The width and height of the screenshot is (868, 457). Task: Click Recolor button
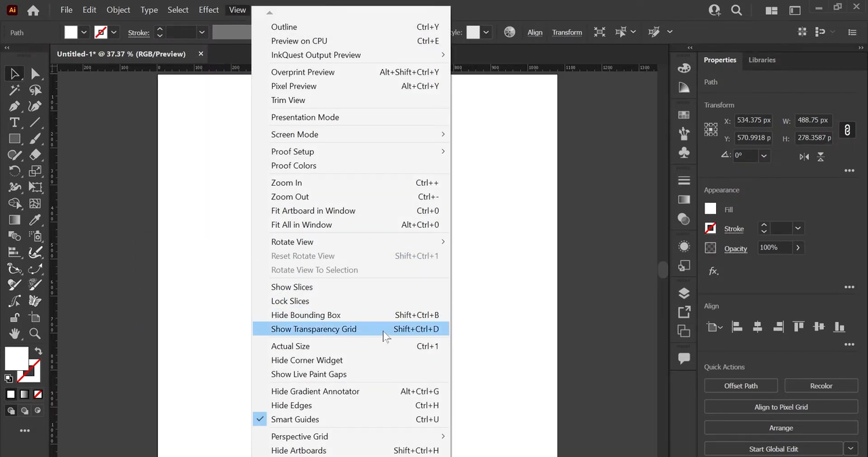821,386
